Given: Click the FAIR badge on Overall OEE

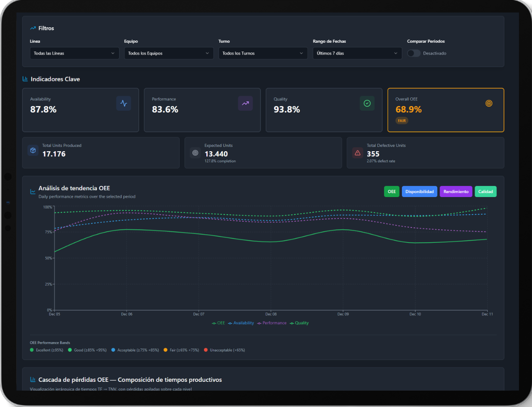Looking at the screenshot, I should pyautogui.click(x=402, y=120).
